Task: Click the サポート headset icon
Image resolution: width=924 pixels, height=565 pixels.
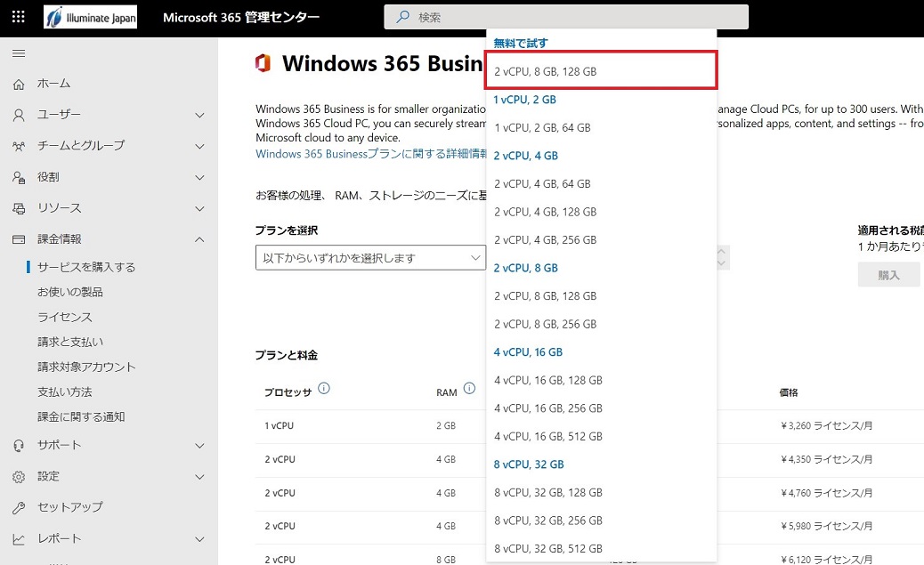Action: coord(19,446)
